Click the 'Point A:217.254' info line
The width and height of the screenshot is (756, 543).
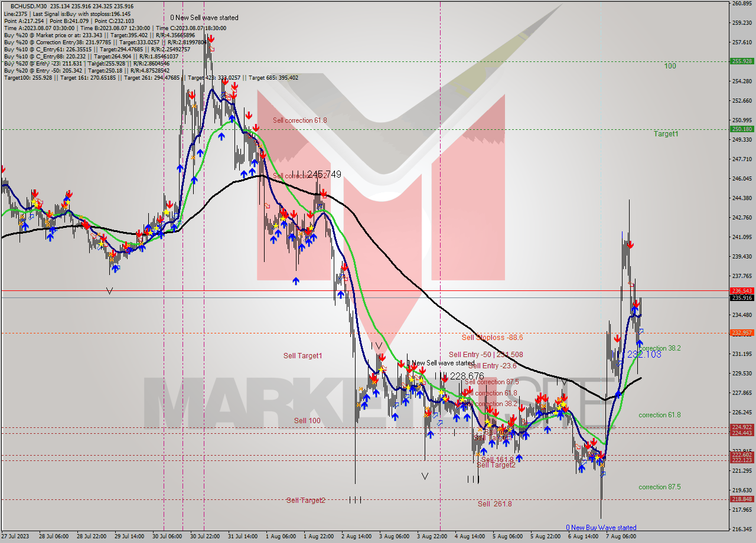tap(24, 20)
